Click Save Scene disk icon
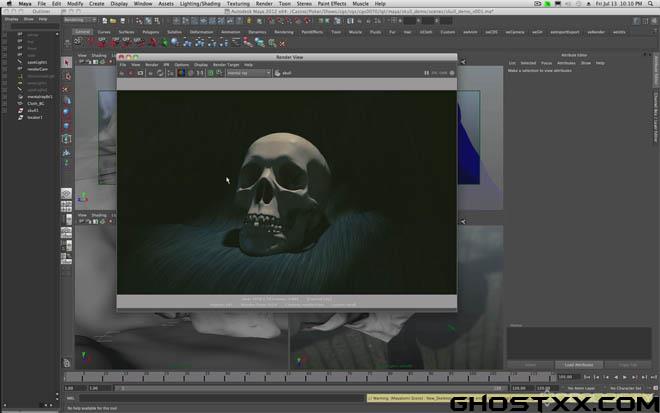Viewport: 660px width, 413px height. click(122, 21)
